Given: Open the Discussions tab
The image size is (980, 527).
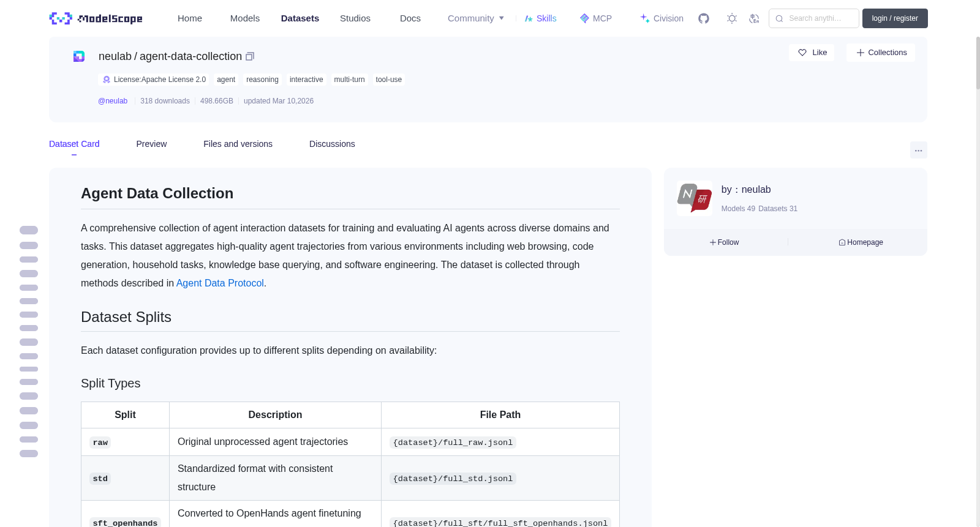Looking at the screenshot, I should [332, 144].
